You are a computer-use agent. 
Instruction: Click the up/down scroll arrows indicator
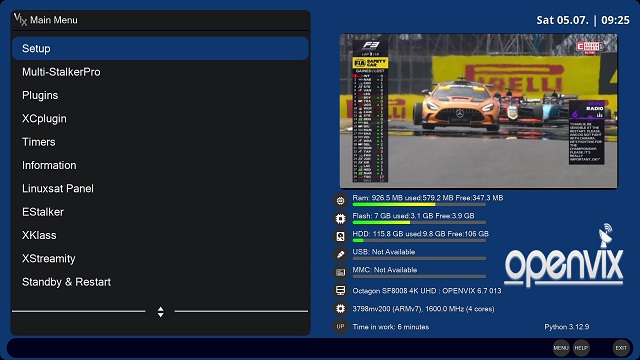pos(160,312)
